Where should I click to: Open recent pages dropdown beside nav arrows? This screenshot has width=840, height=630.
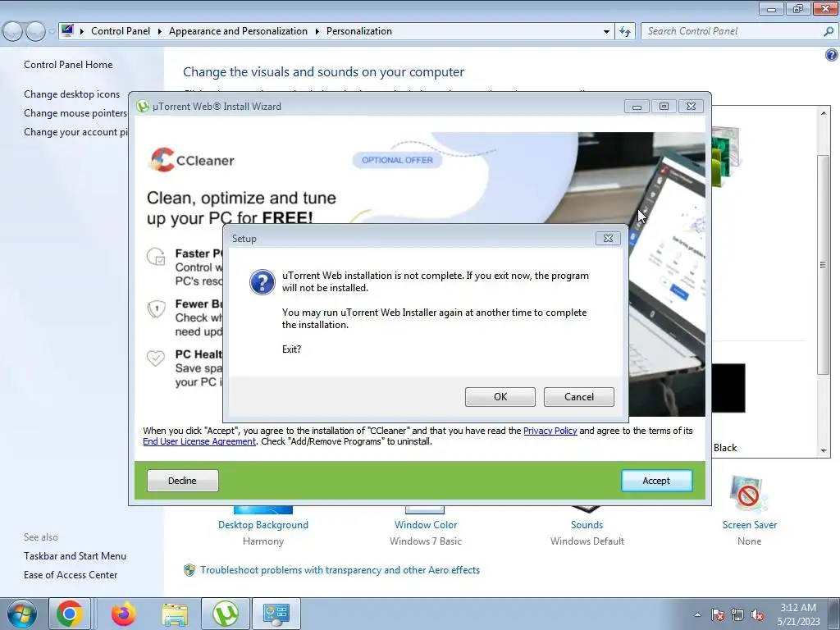[x=52, y=32]
